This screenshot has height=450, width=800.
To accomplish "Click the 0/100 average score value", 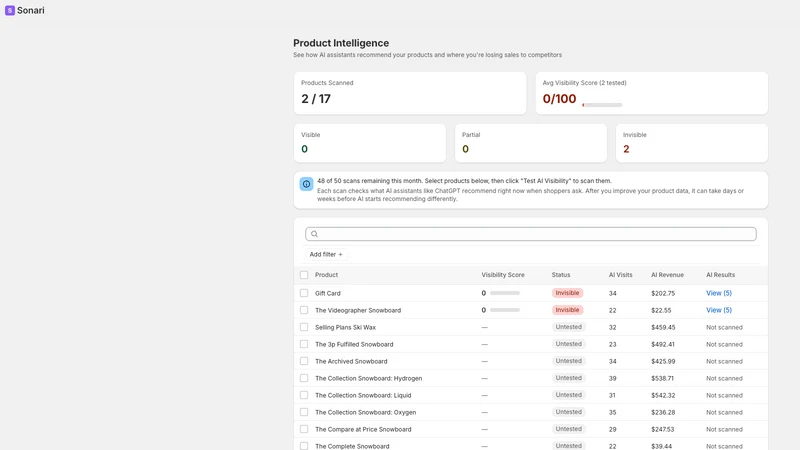I will (x=559, y=99).
